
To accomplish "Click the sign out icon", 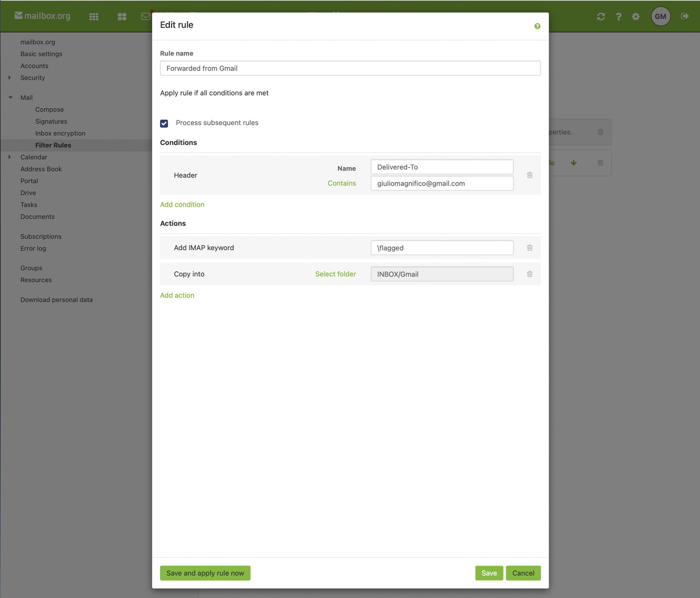I will pyautogui.click(x=685, y=16).
